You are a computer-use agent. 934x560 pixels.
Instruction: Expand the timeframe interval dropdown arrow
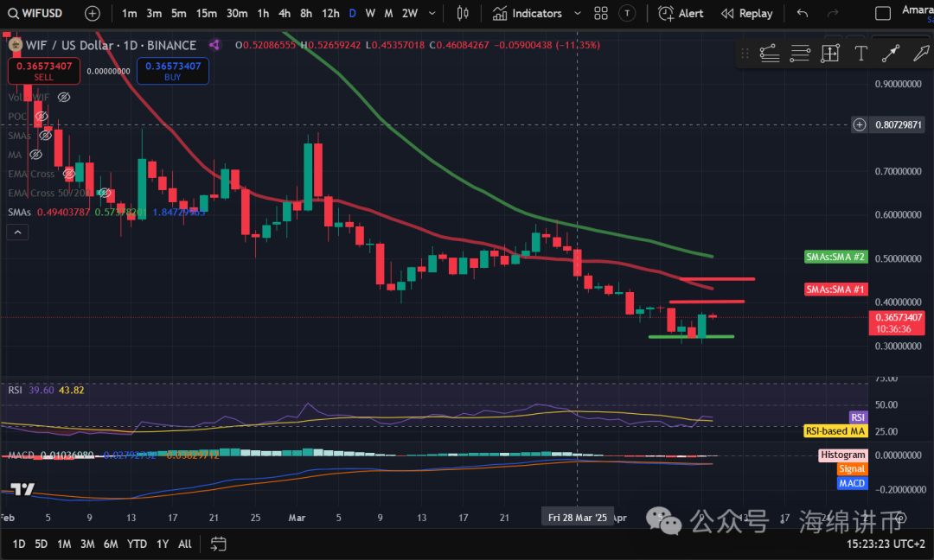click(434, 13)
